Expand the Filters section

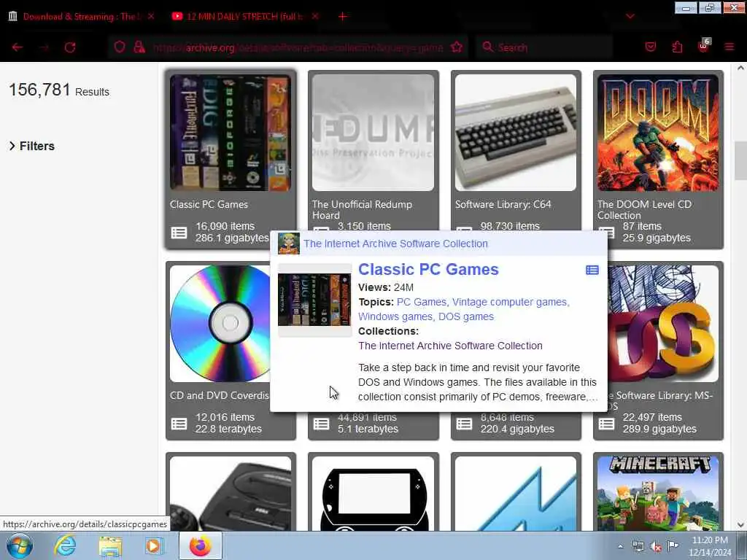[x=32, y=146]
